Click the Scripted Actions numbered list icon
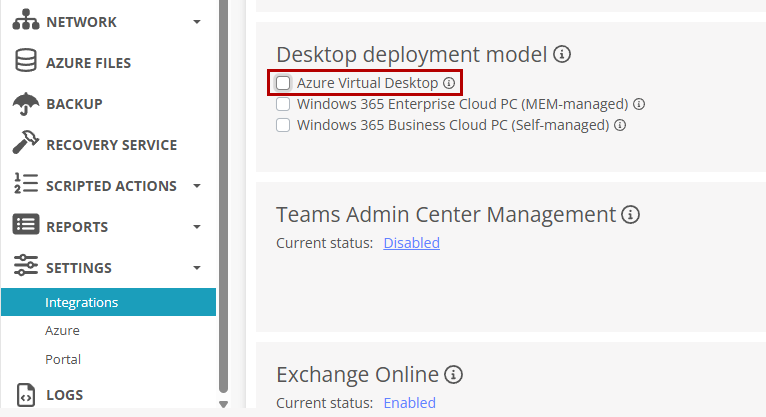Image resolution: width=766 pixels, height=417 pixels. [26, 184]
